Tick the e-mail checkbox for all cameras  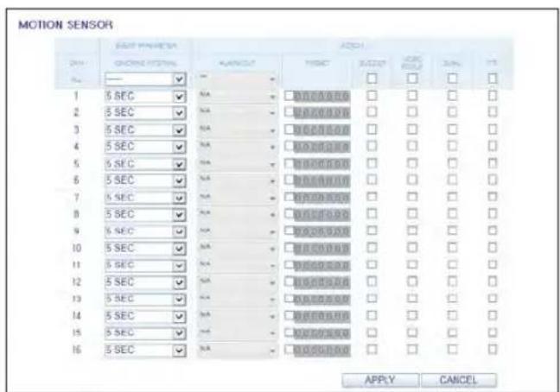coord(452,78)
